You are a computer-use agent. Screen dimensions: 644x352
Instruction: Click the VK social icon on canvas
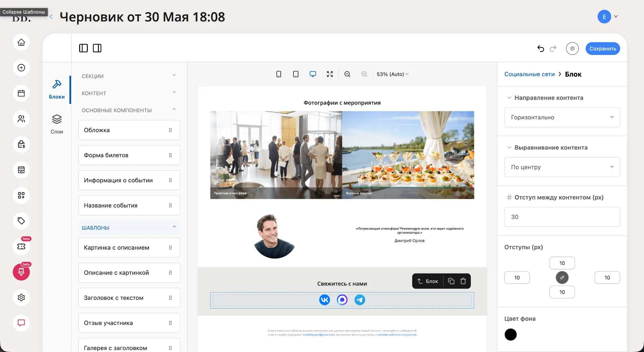point(325,300)
